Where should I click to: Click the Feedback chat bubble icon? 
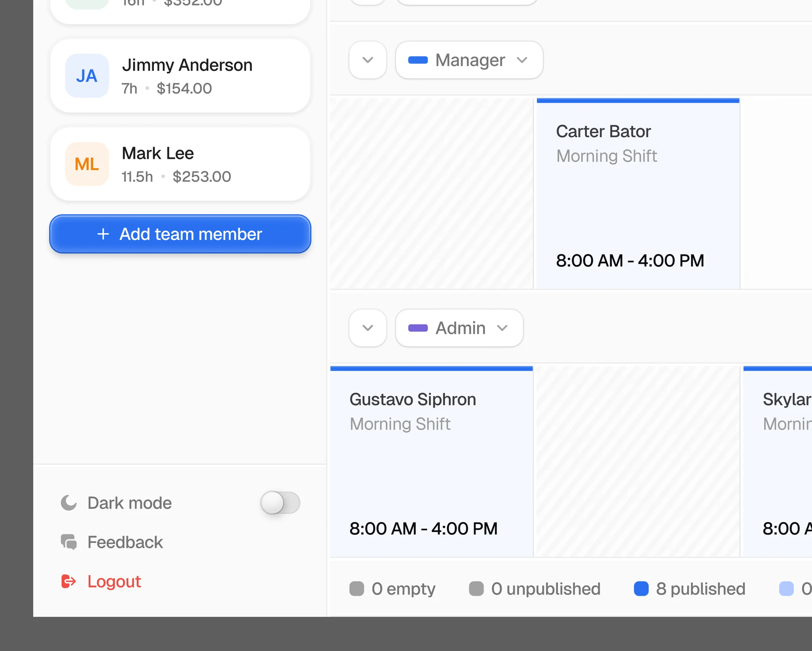[x=69, y=542]
